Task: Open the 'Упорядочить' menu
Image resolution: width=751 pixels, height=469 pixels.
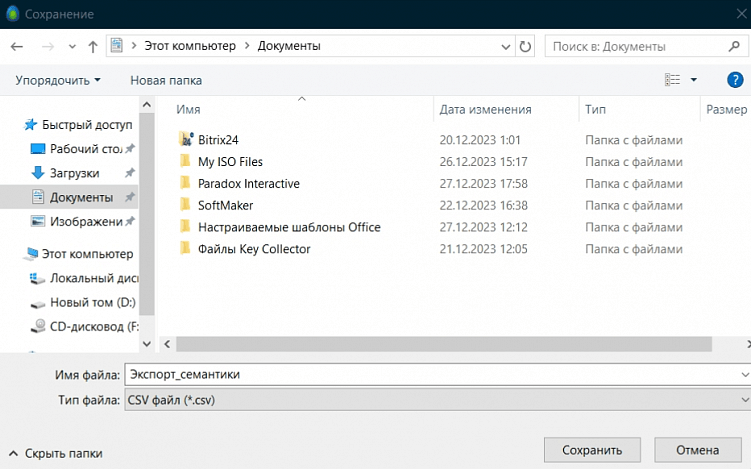Action: 58,80
